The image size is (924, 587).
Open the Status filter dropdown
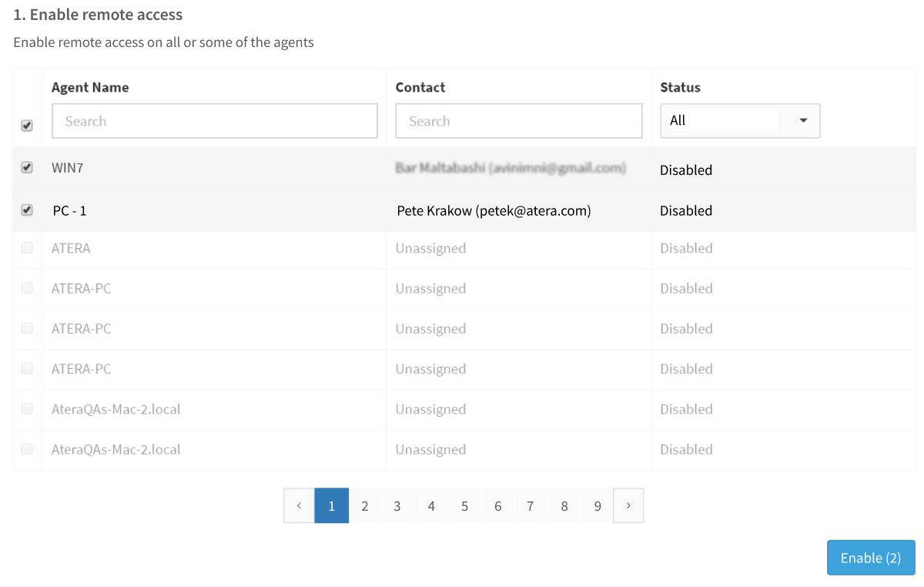739,121
